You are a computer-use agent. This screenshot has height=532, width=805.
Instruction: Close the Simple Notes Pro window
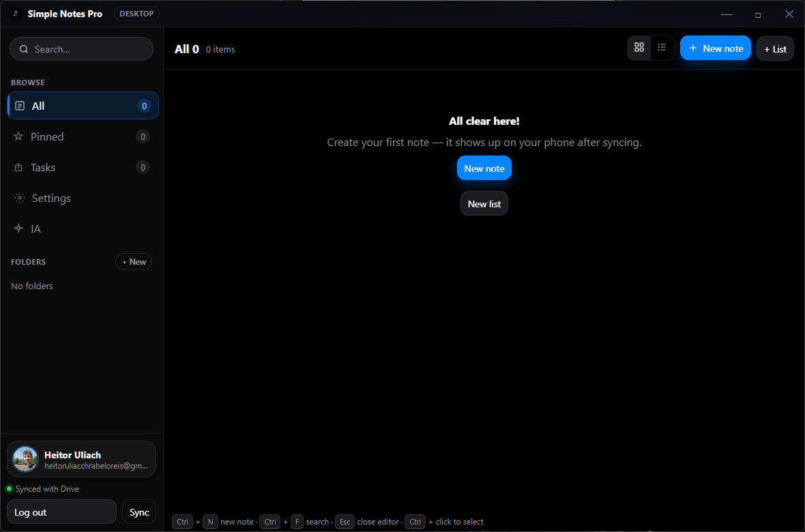(x=789, y=14)
